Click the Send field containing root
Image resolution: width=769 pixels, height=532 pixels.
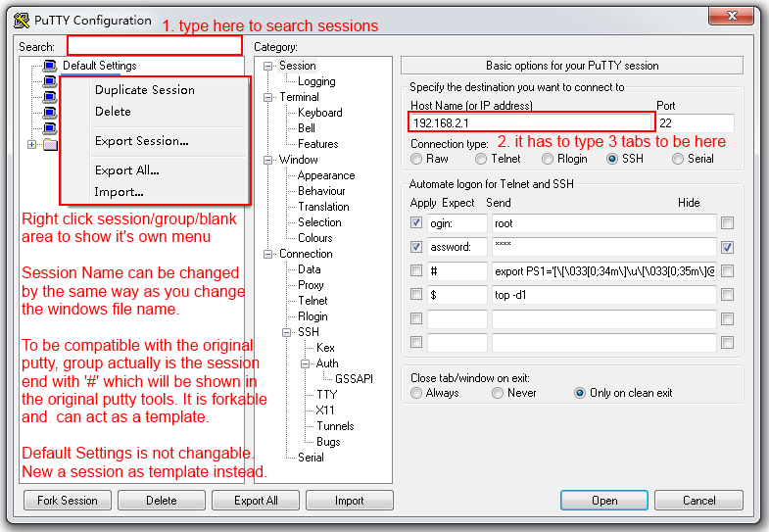tap(604, 223)
